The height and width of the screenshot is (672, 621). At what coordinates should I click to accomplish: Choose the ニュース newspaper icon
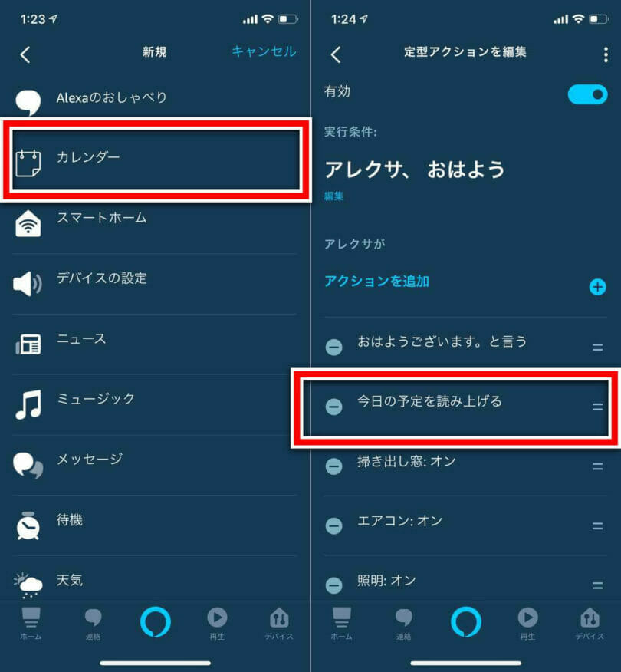tap(28, 344)
